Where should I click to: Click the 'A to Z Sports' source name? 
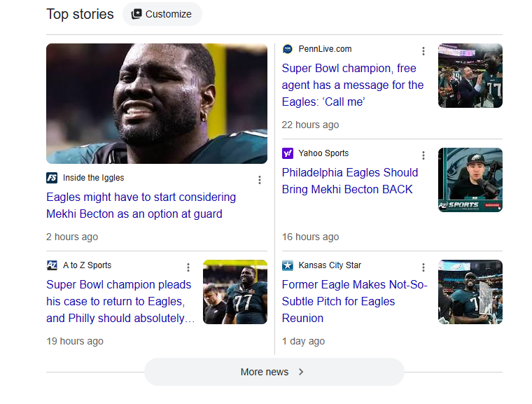pyautogui.click(x=87, y=265)
